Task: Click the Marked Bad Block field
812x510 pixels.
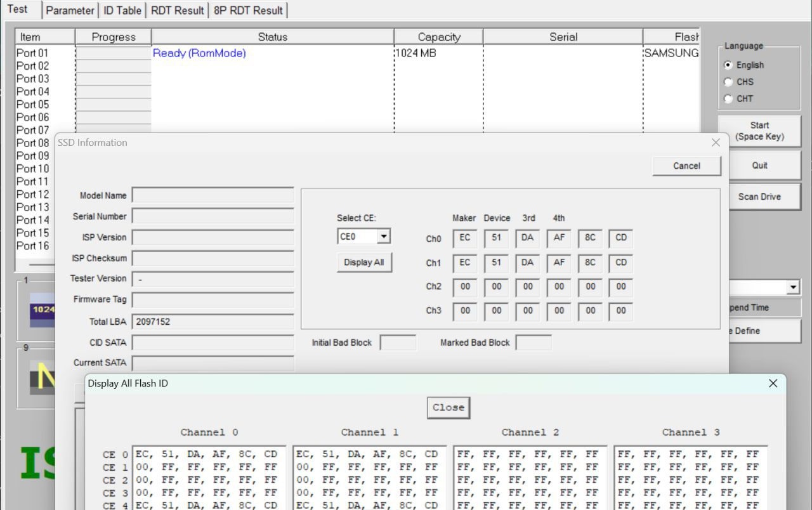Action: tap(534, 343)
